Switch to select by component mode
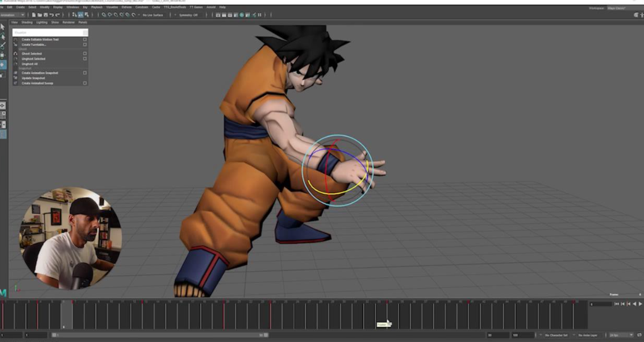This screenshot has height=342, width=644. tap(86, 15)
